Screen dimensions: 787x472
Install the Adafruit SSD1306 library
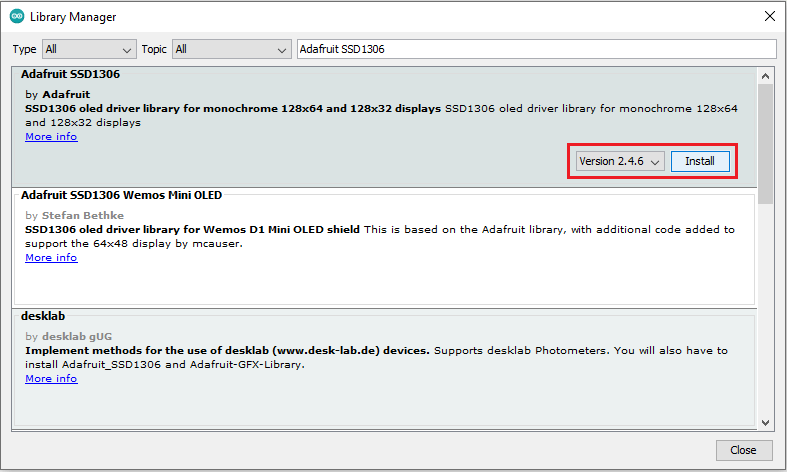point(700,161)
